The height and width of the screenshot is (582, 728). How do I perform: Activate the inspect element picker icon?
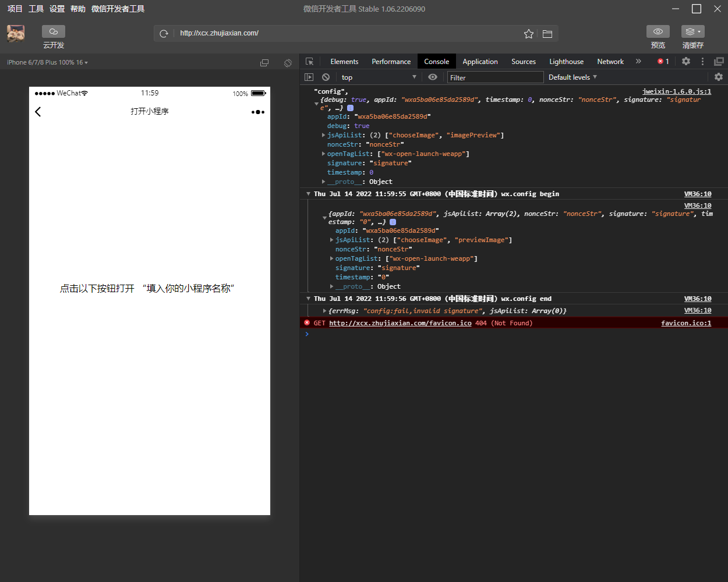point(310,61)
